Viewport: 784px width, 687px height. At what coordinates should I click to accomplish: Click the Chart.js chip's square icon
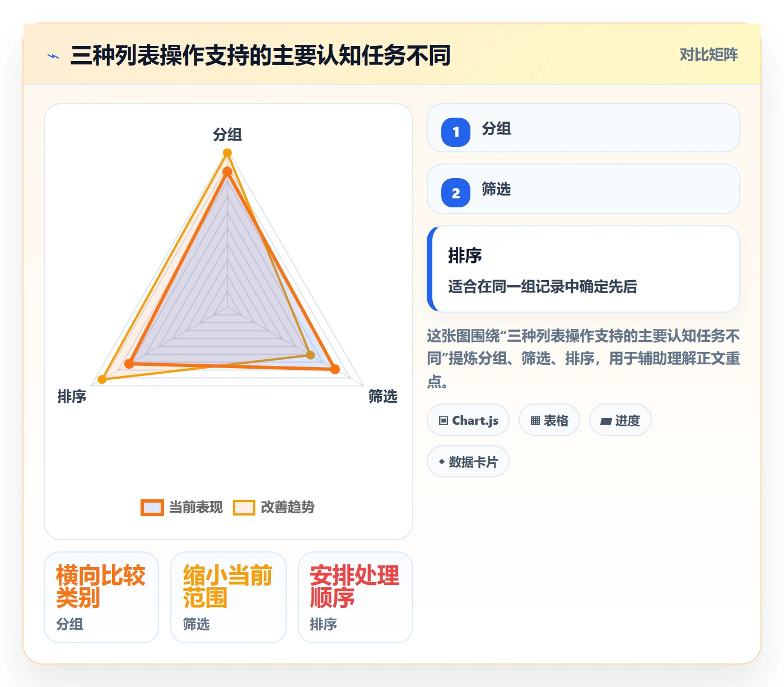[x=444, y=421]
